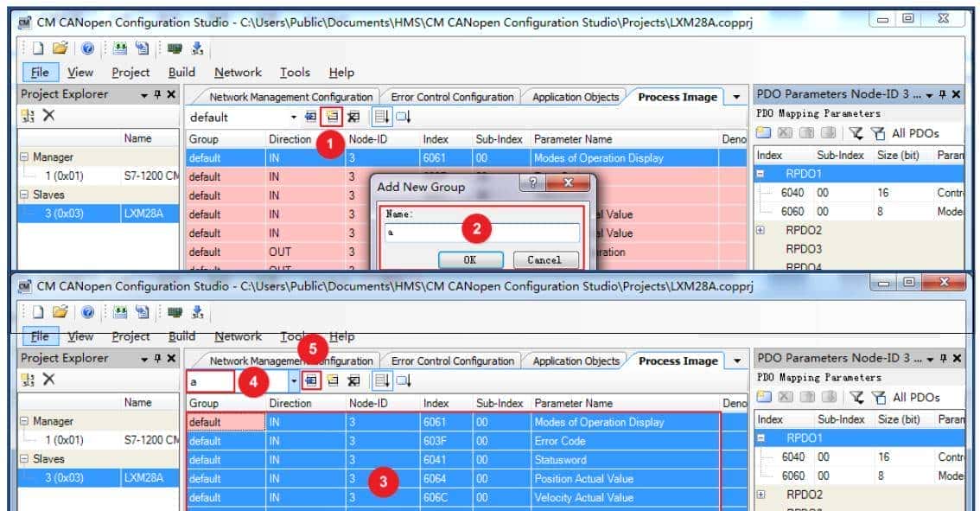
Task: Expand RPDO2 in the lower PDO mapping tree
Action: click(x=760, y=495)
